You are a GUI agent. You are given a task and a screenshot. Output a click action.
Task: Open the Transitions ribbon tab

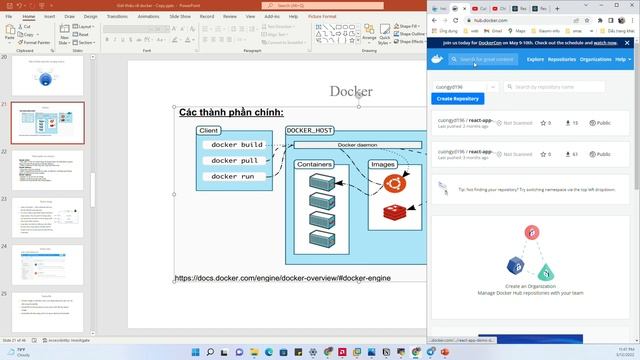coord(117,16)
